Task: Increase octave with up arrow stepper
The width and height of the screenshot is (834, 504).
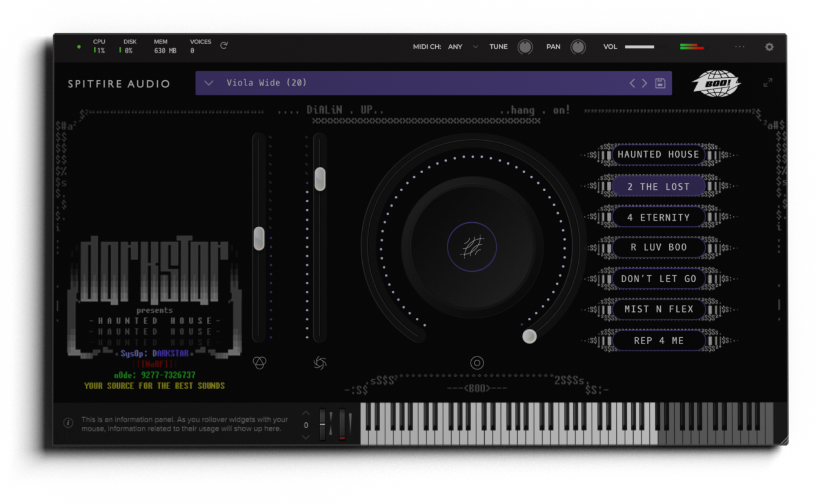Action: click(x=306, y=413)
